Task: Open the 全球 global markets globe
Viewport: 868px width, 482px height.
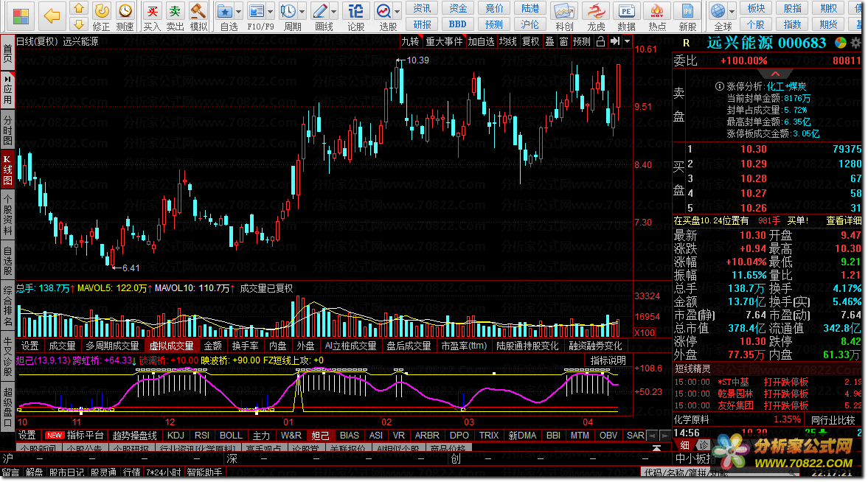Action: pyautogui.click(x=718, y=17)
